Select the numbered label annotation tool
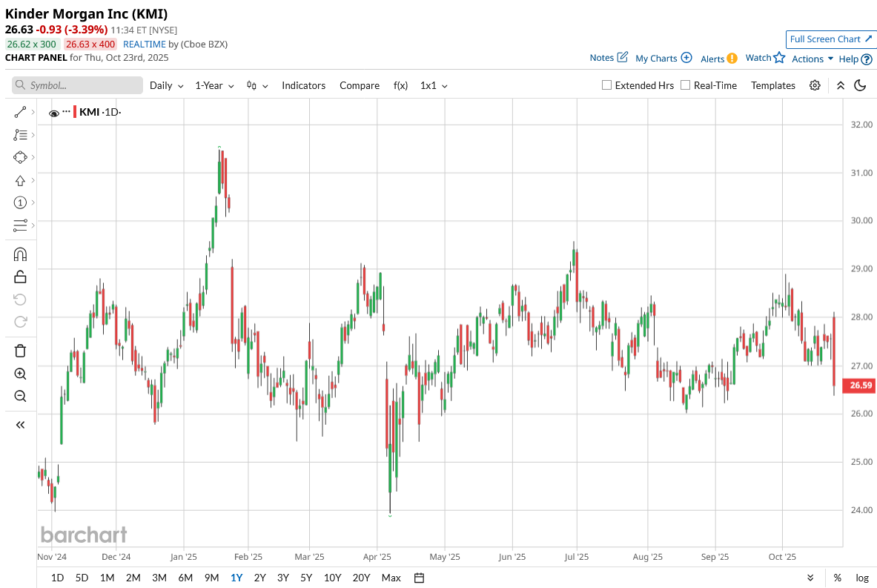 (20, 202)
